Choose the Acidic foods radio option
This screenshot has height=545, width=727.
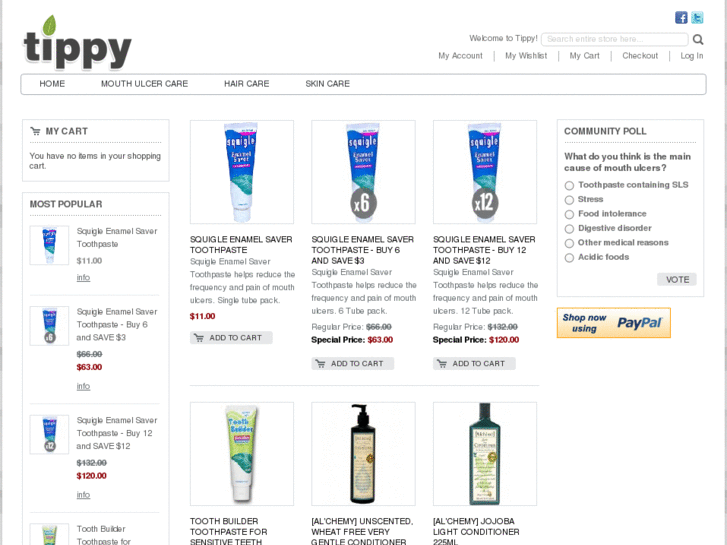coord(569,258)
